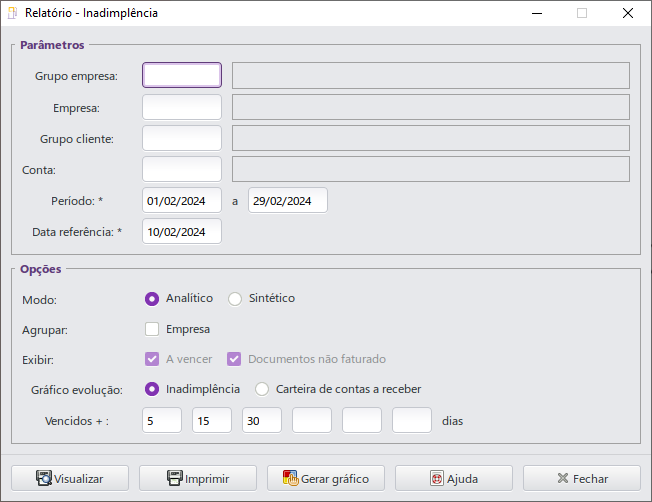Click the Gerar gráfico button label
The image size is (652, 502).
pyautogui.click(x=335, y=479)
